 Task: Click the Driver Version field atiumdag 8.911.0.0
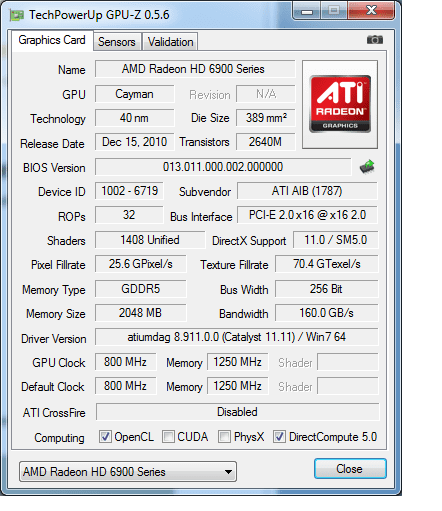coord(237,337)
